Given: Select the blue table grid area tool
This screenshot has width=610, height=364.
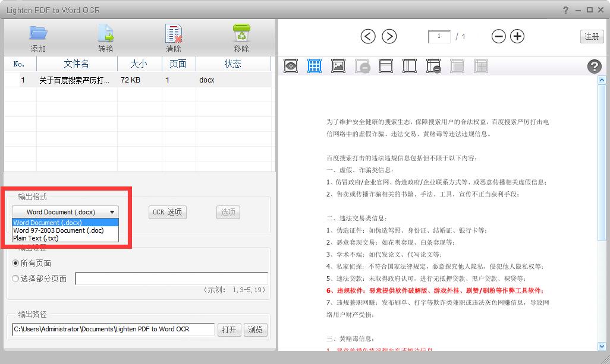Looking at the screenshot, I should tap(315, 66).
